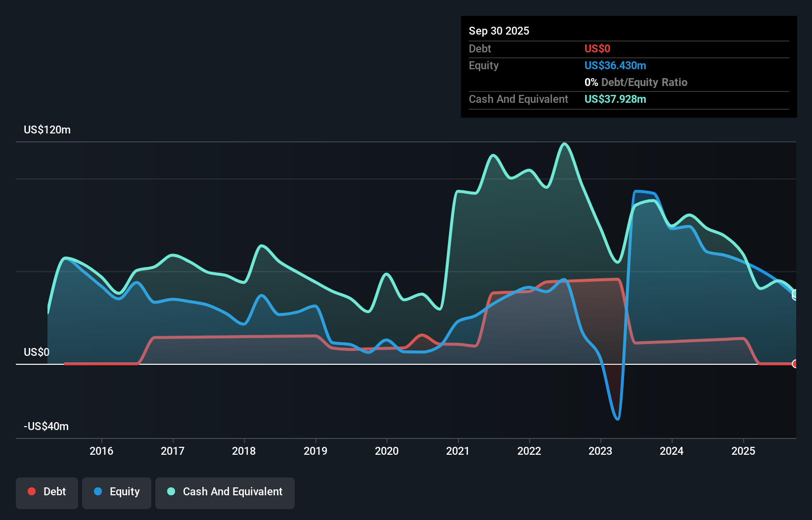Click the red Debt legend dot
Viewport: 812px width, 520px height.
click(32, 491)
